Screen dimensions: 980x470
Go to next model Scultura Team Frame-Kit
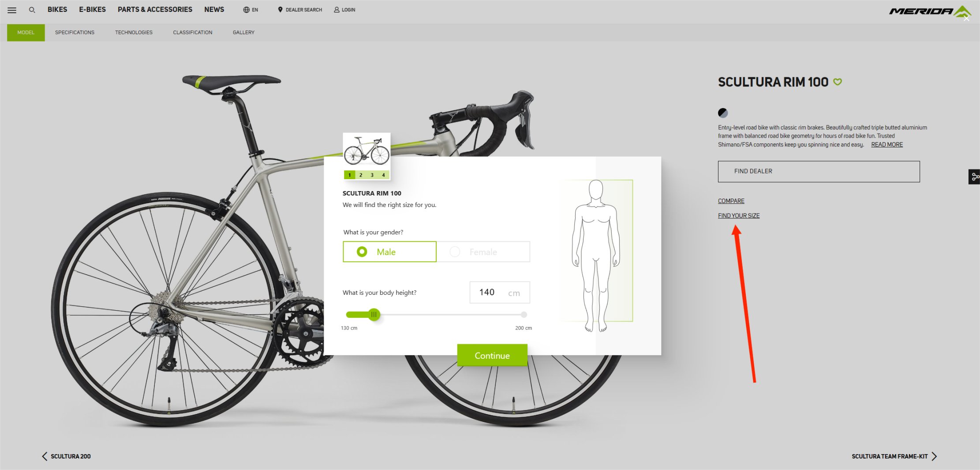pos(894,456)
